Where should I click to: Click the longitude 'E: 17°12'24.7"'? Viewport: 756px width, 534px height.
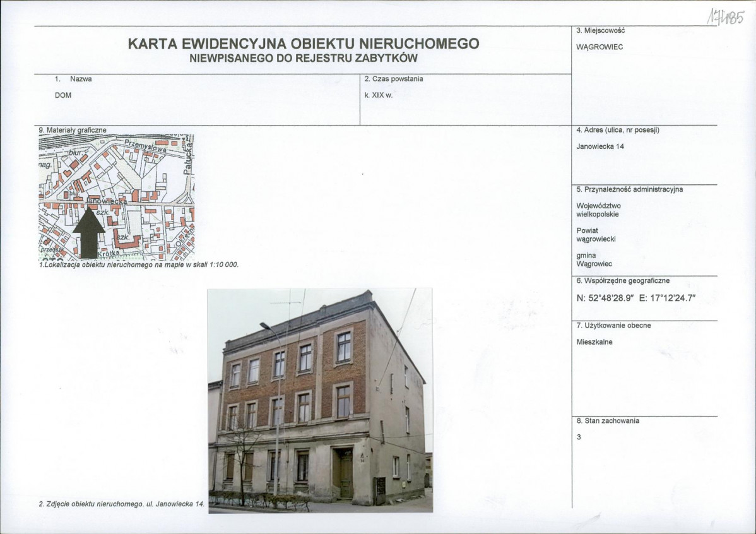[x=667, y=298]
